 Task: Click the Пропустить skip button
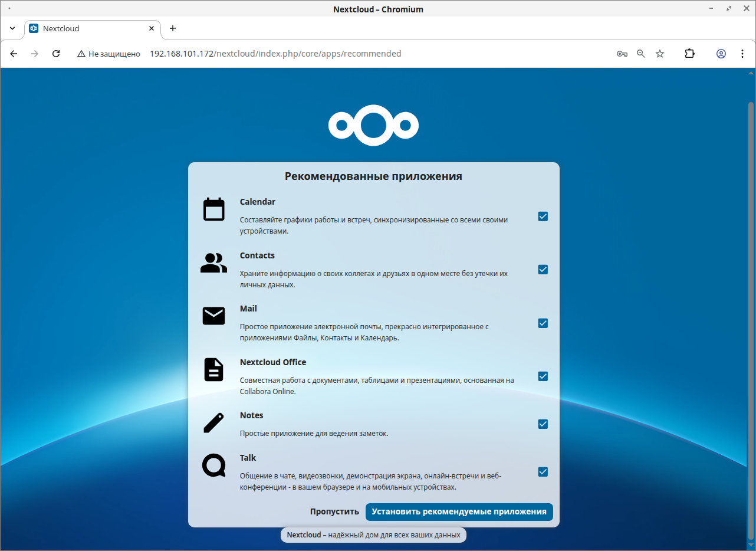(334, 512)
